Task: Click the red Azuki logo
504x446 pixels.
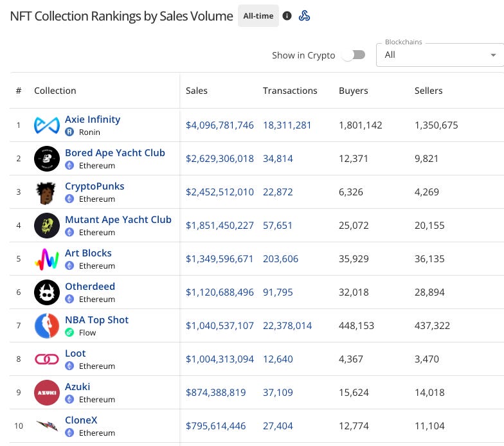Action: (x=47, y=392)
